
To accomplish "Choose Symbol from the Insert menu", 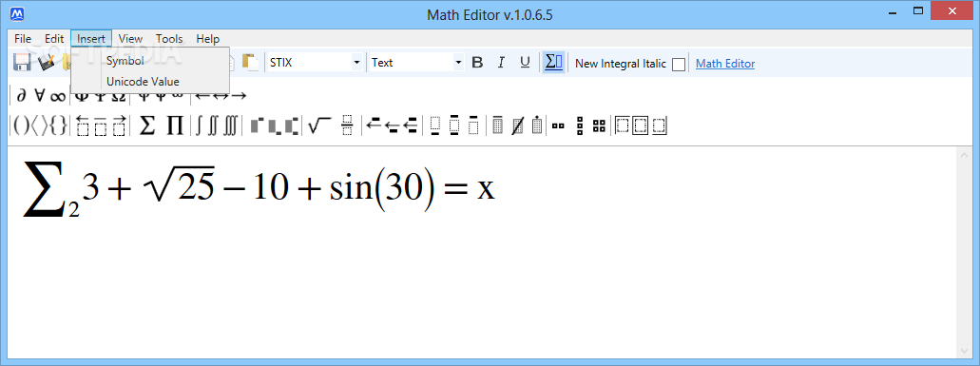I will point(150,61).
